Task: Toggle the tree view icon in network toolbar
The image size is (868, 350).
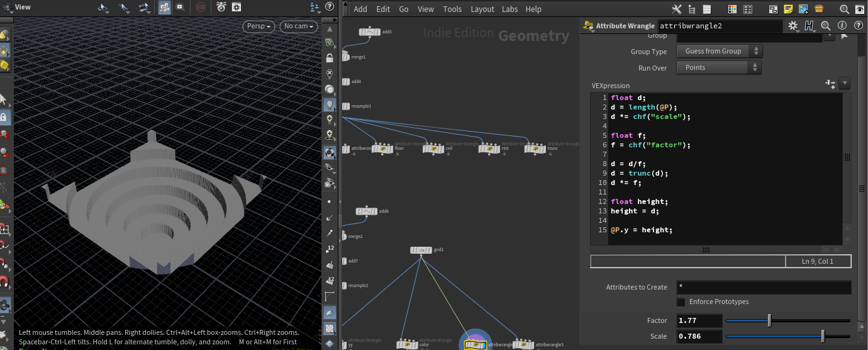Action: (692, 9)
